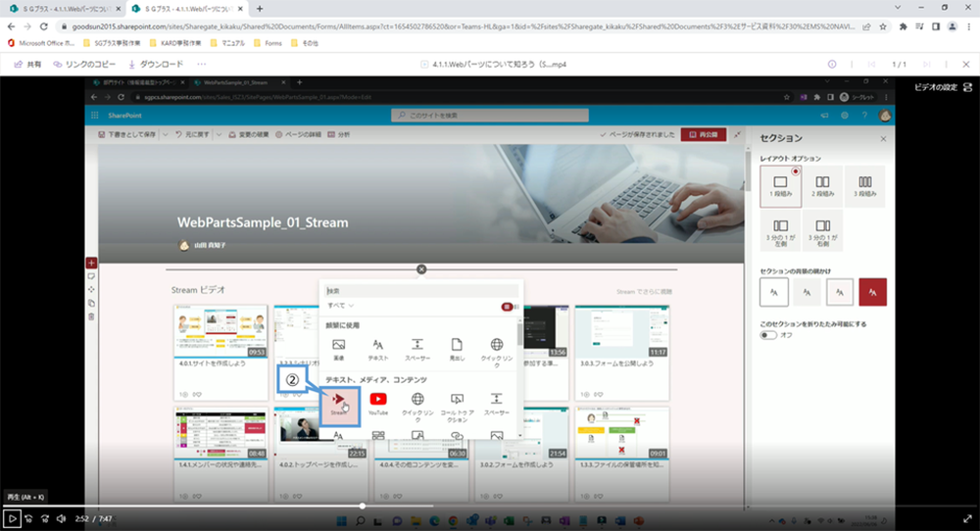Open the viewer toolbar more options ellipsis

tap(201, 65)
